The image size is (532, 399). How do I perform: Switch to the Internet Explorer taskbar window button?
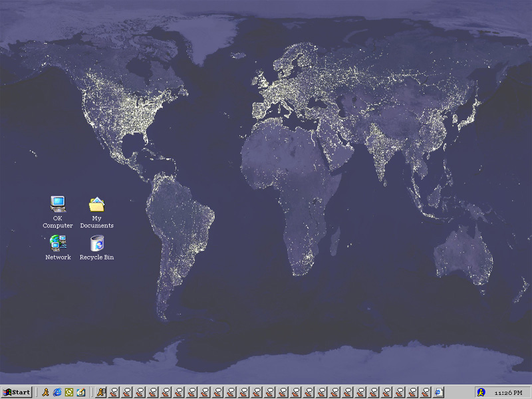click(439, 392)
